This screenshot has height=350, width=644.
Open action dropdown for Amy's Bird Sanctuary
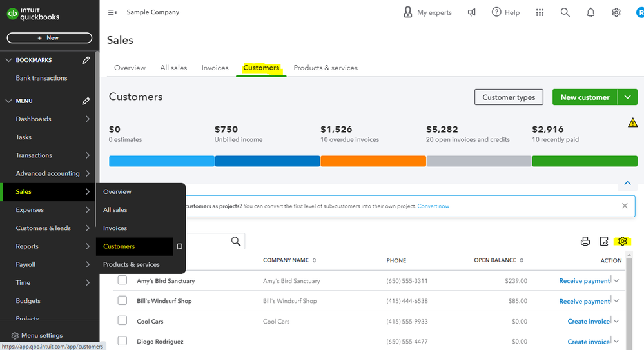coord(616,280)
